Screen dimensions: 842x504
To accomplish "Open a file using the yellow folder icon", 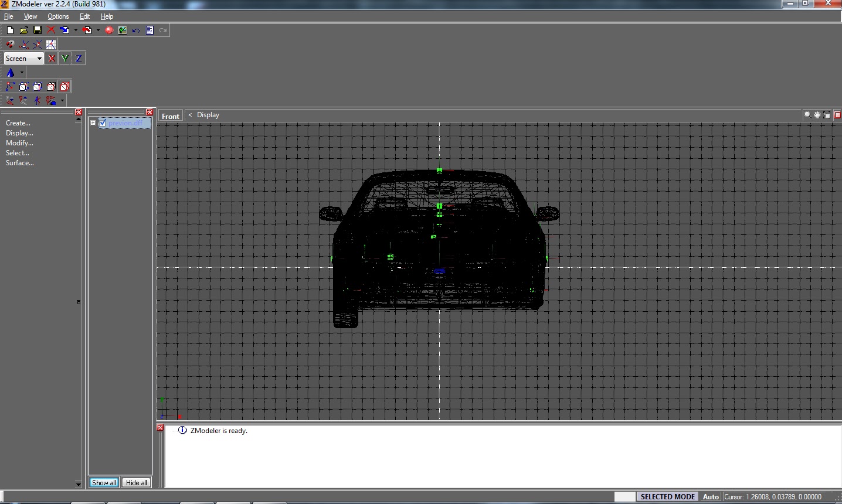I will [x=23, y=30].
